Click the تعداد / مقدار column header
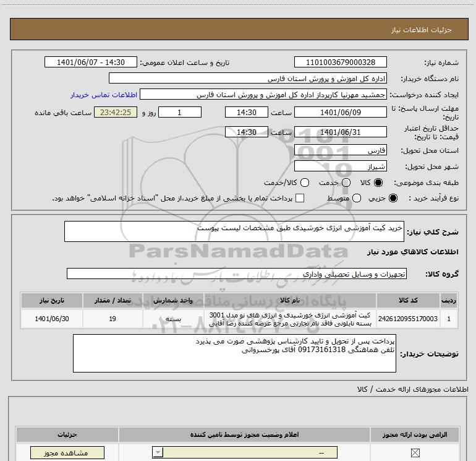This screenshot has width=476, height=461. pos(113,300)
